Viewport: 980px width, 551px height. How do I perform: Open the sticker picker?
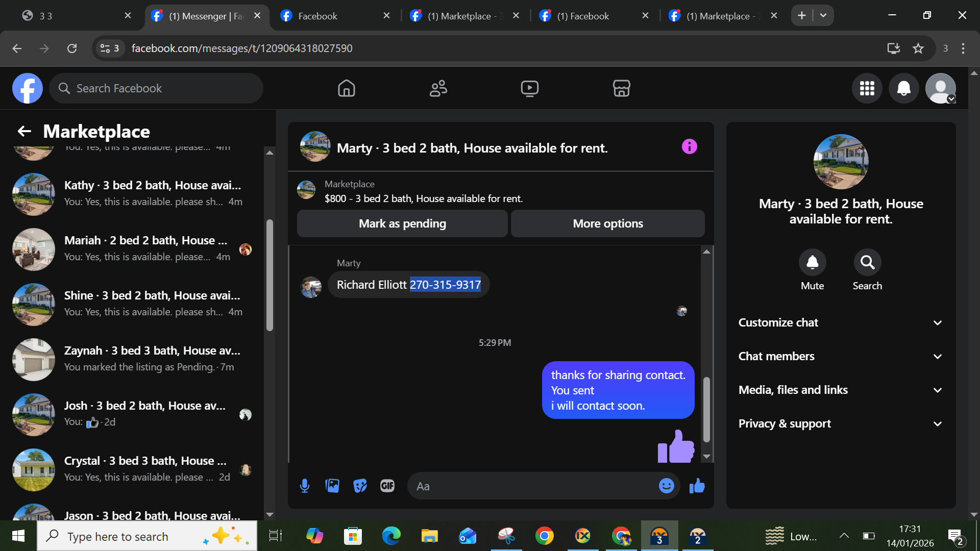click(360, 486)
